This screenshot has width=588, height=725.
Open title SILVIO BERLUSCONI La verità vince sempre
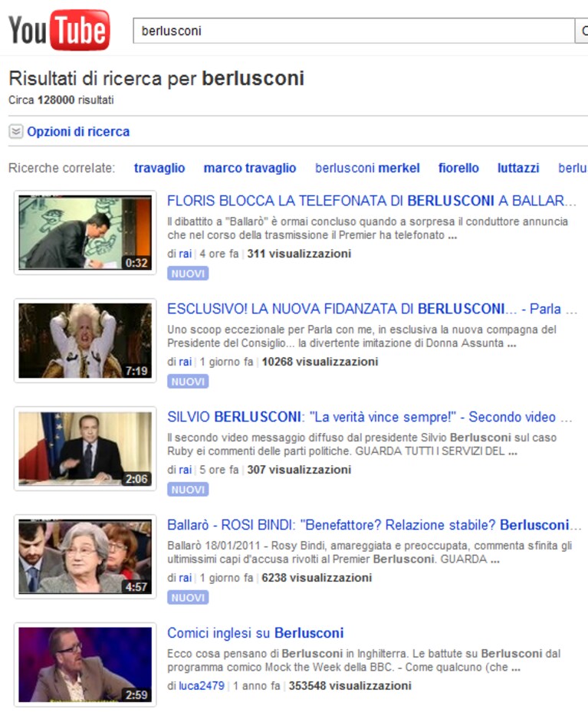pos(370,417)
